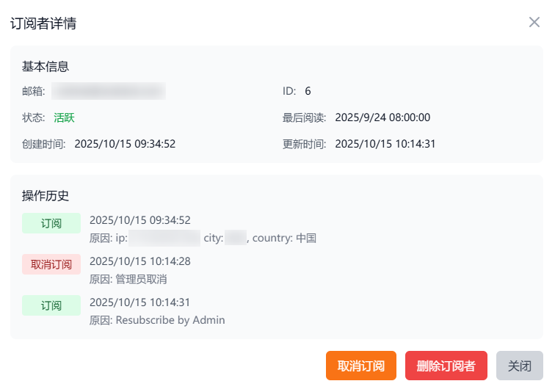The height and width of the screenshot is (392, 555).
Task: Click the 基本信息 section heading
Action: 46,66
